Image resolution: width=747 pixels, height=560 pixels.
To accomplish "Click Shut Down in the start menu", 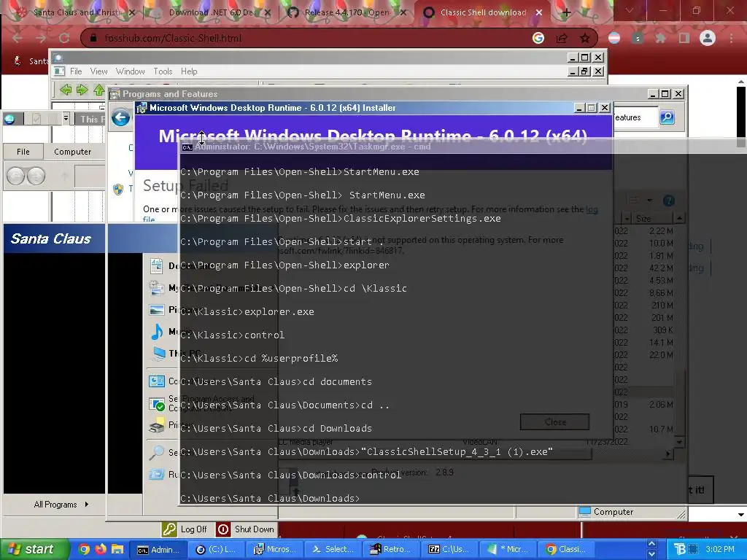I will click(x=246, y=529).
